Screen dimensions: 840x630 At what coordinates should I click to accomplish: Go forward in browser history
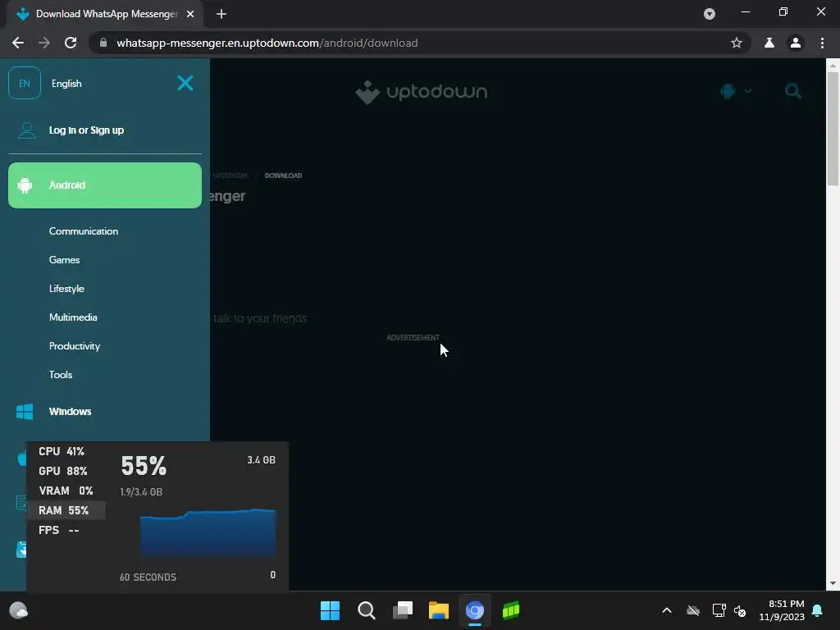pyautogui.click(x=44, y=43)
